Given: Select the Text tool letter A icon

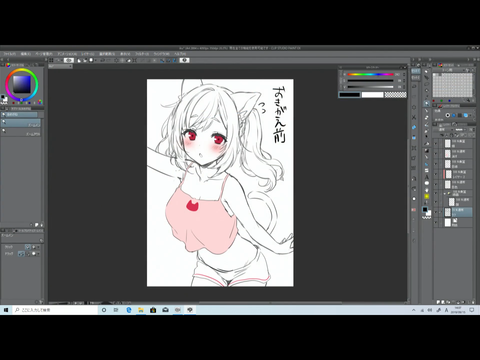Looking at the screenshot, I should 427,177.
